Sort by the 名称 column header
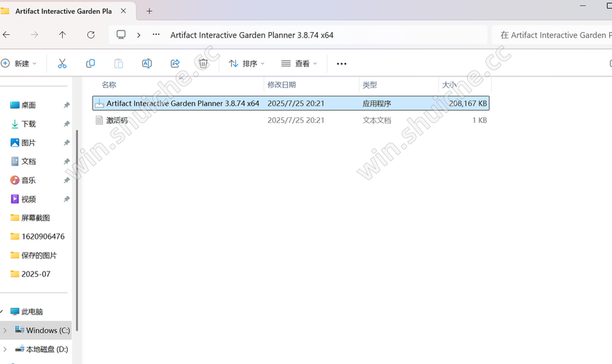The height and width of the screenshot is (364, 612). [x=109, y=84]
